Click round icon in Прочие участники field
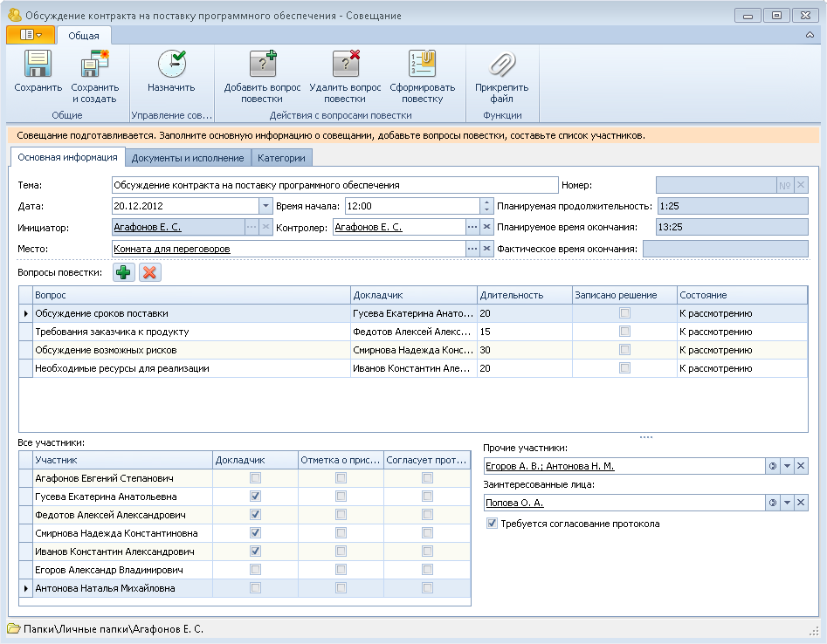 coord(773,466)
